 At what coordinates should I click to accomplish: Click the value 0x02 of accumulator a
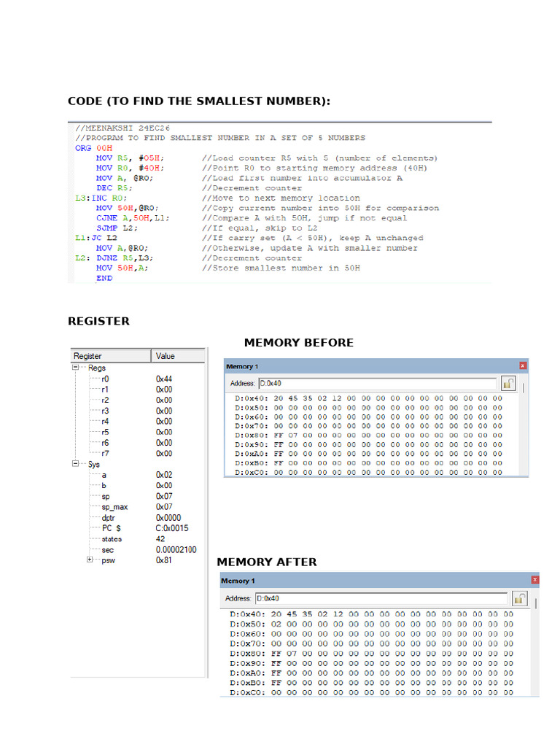pyautogui.click(x=164, y=475)
